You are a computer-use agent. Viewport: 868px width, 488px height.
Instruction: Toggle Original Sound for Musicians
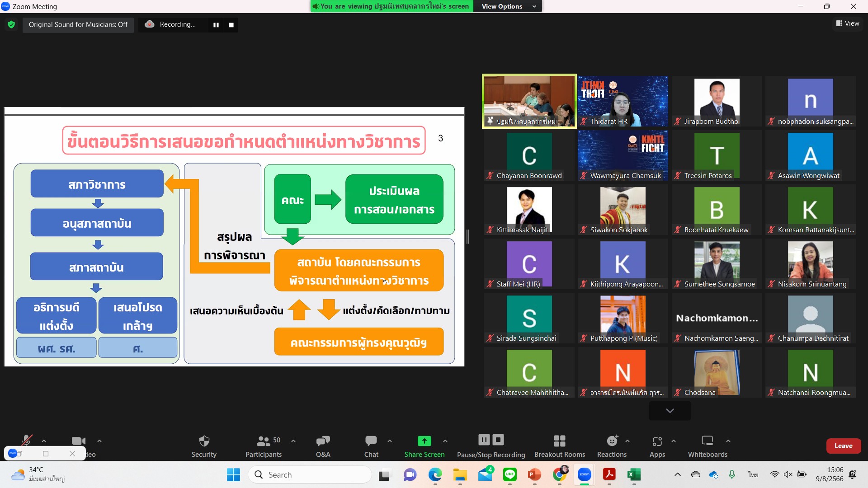click(x=78, y=24)
